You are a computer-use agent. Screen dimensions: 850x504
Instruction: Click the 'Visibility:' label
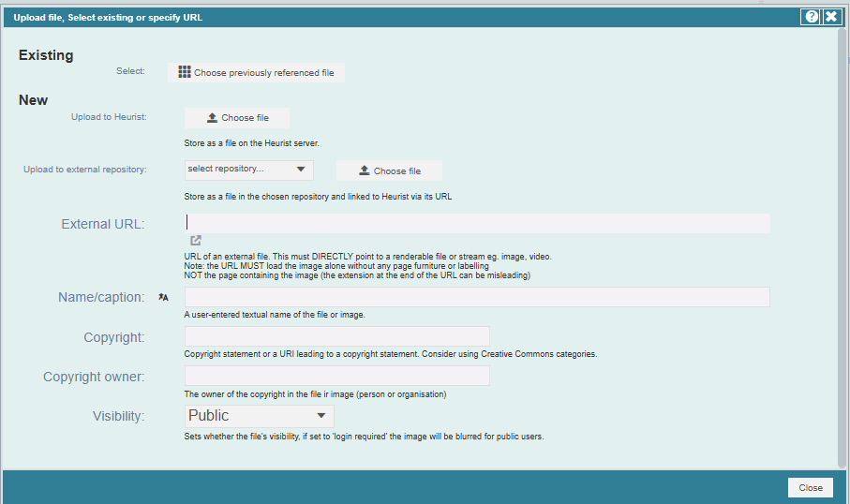click(119, 416)
